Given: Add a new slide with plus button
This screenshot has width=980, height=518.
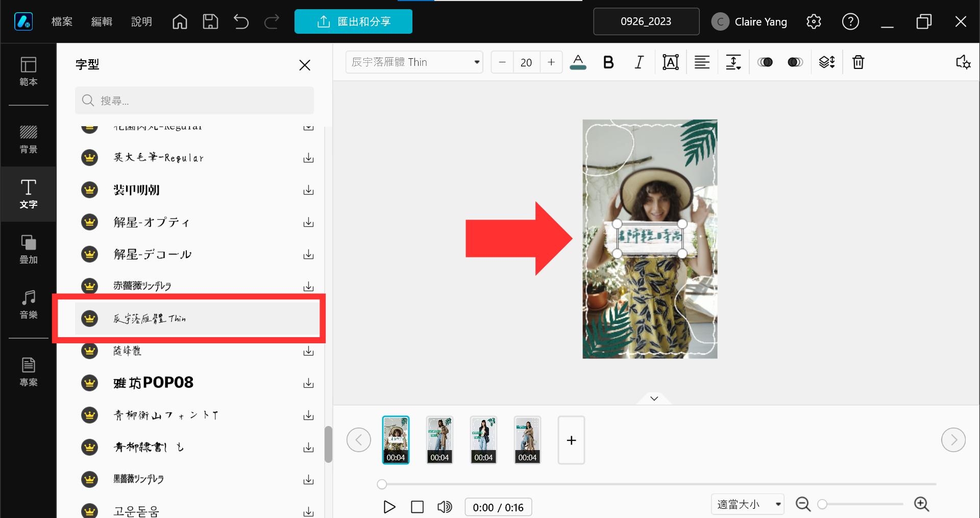Looking at the screenshot, I should pos(571,440).
